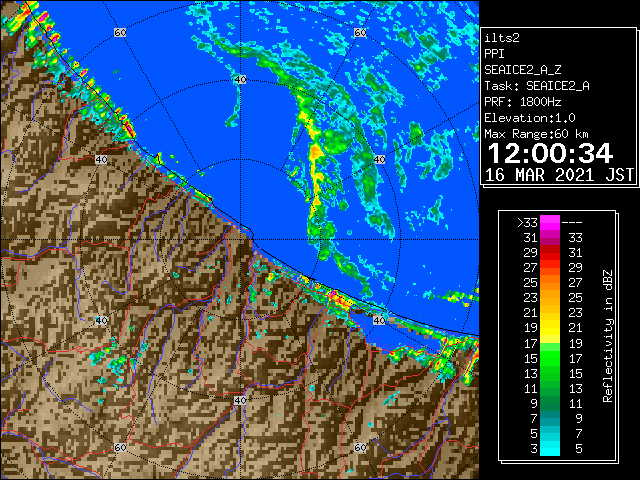640x480 pixels.
Task: Click the '40' range label due south of radar
Action: (240, 400)
